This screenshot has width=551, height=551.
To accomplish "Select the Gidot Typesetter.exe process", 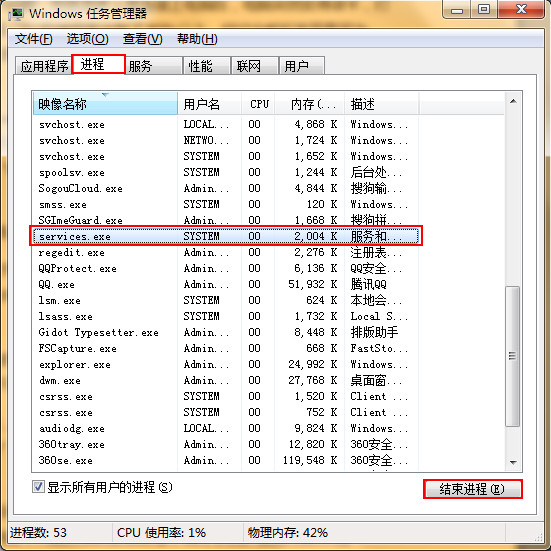I will (x=226, y=332).
